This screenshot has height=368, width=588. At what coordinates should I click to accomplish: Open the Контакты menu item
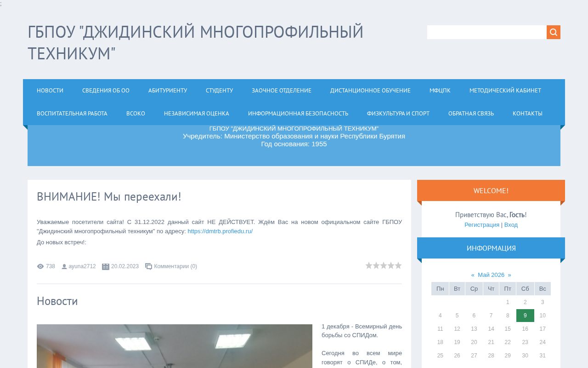pos(527,114)
